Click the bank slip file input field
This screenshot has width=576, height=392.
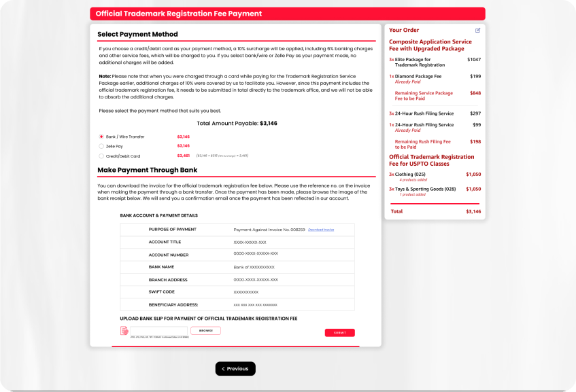coord(158,331)
